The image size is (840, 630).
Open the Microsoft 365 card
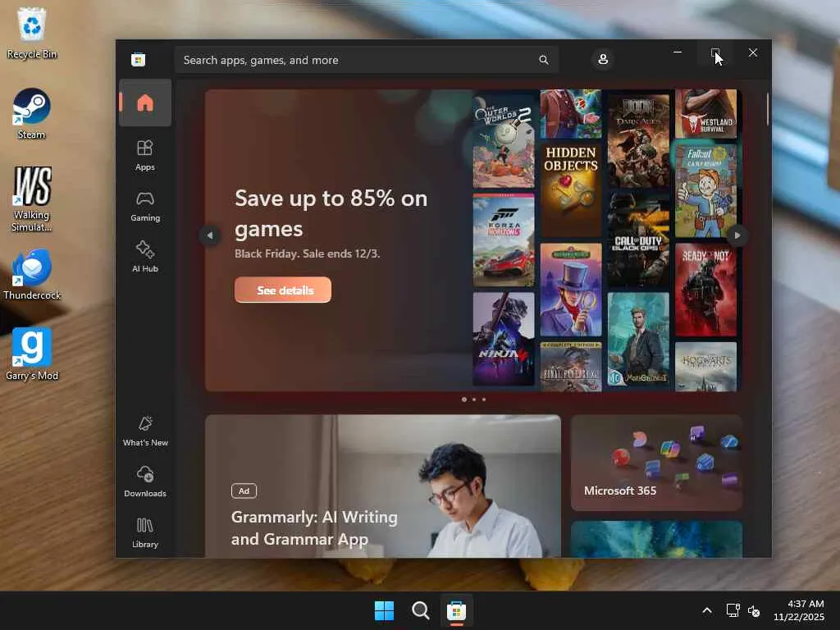657,463
